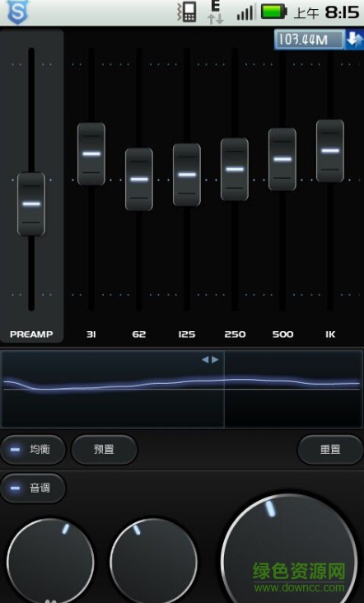Click the 250 frequency label
The height and width of the screenshot is (603, 364).
tap(235, 334)
